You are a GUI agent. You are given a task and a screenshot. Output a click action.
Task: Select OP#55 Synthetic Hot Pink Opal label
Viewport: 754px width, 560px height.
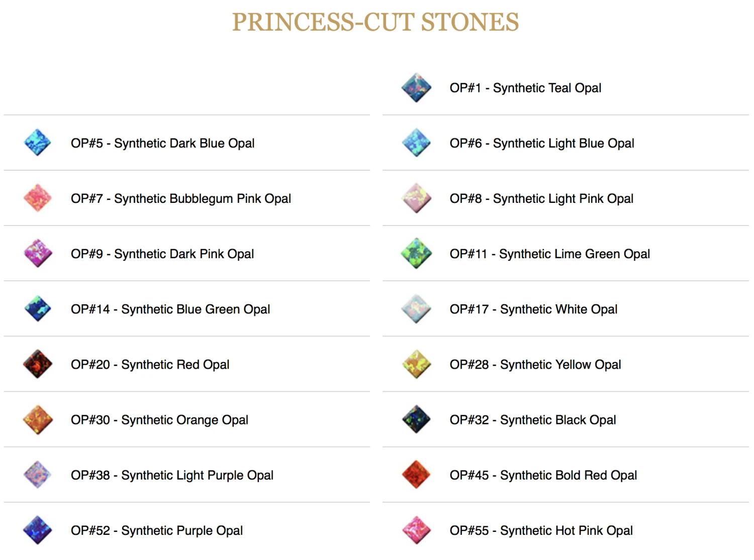pos(541,530)
